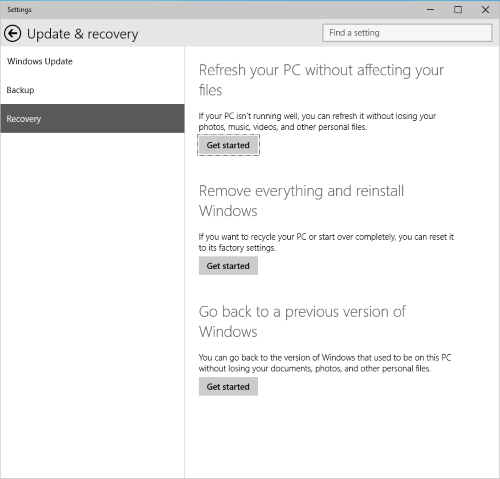Click the Refresh your PC heading
500x479 pixels.
coord(321,80)
